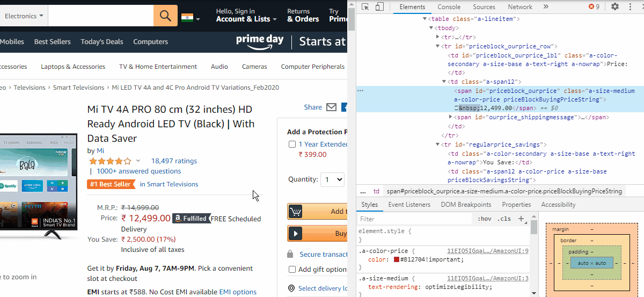644x297 pixels.
Task: Click the Smart Televisions breadcrumb link
Action: 79,88
